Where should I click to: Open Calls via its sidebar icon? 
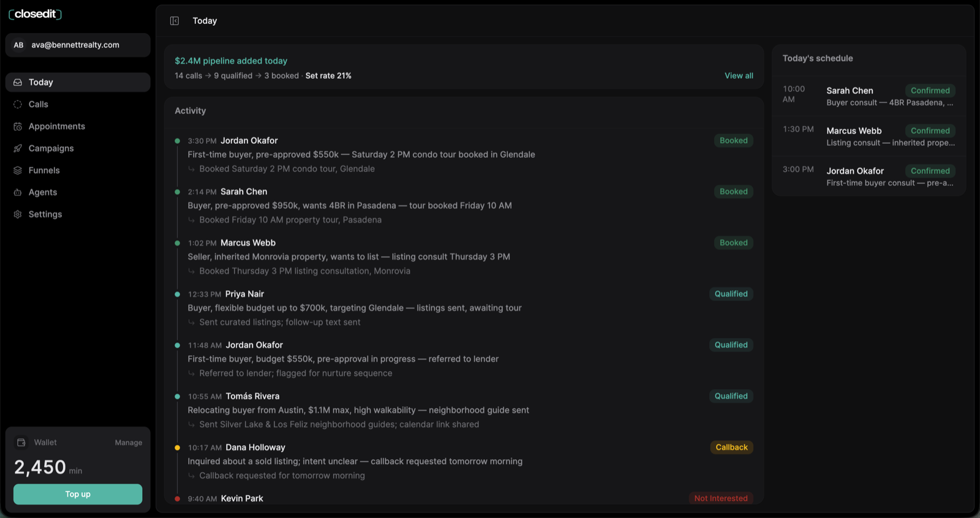click(18, 104)
